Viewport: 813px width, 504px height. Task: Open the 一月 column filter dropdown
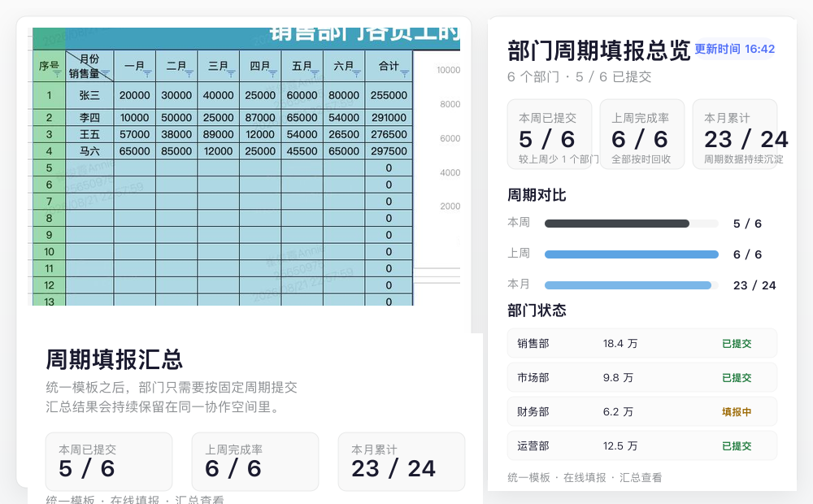point(147,74)
